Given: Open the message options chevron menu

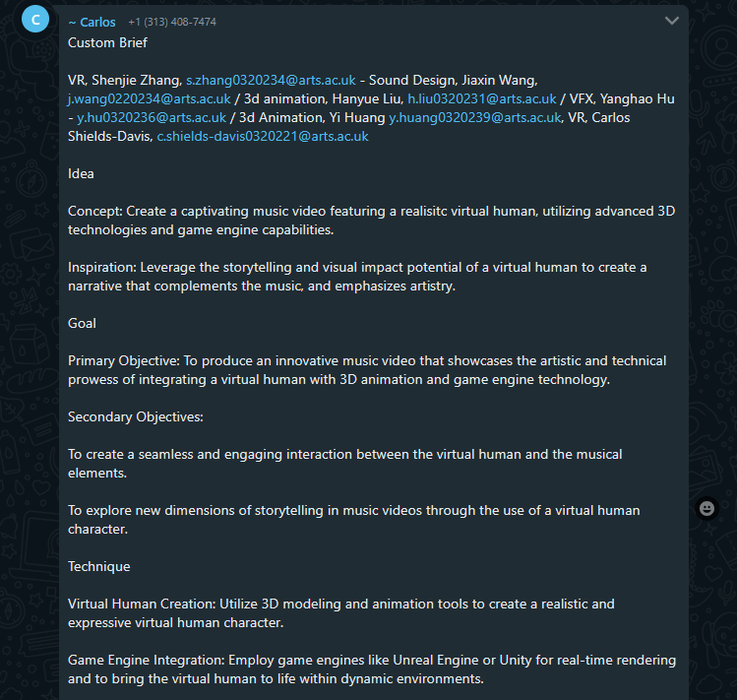Looking at the screenshot, I should [x=672, y=21].
